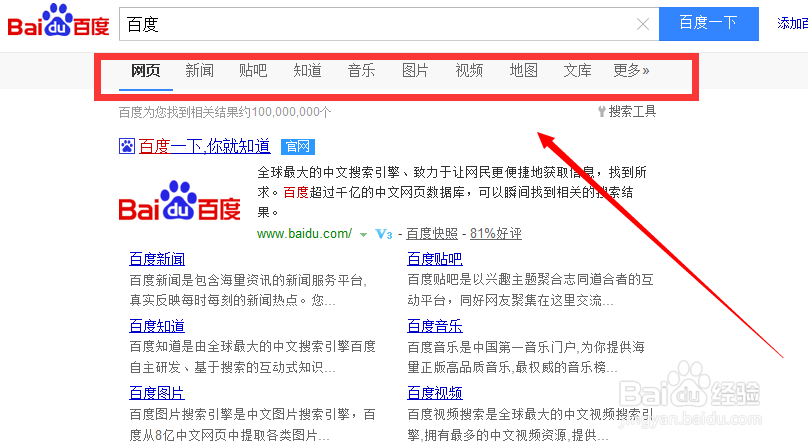This screenshot has height=447, width=808.
Task: Open the www.baidu.com/ green URL
Action: [x=305, y=234]
